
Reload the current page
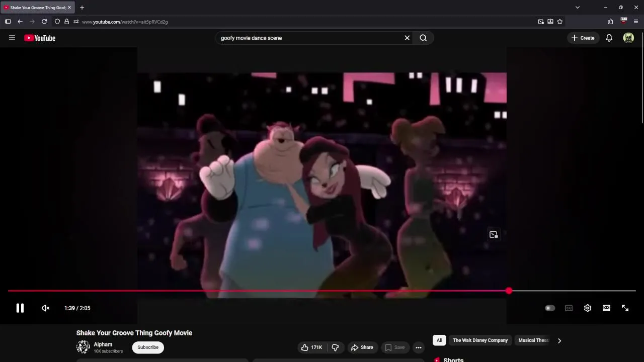point(44,22)
